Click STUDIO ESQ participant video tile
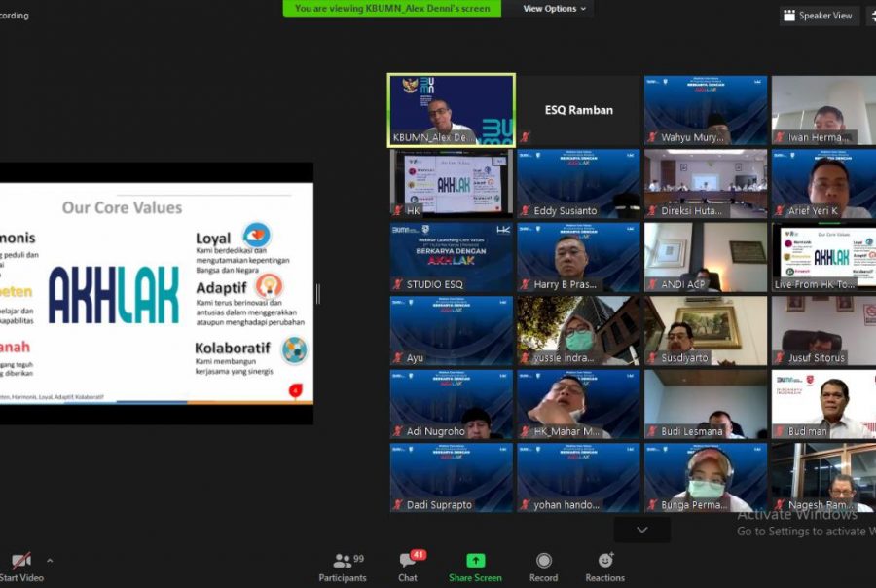 pos(452,257)
